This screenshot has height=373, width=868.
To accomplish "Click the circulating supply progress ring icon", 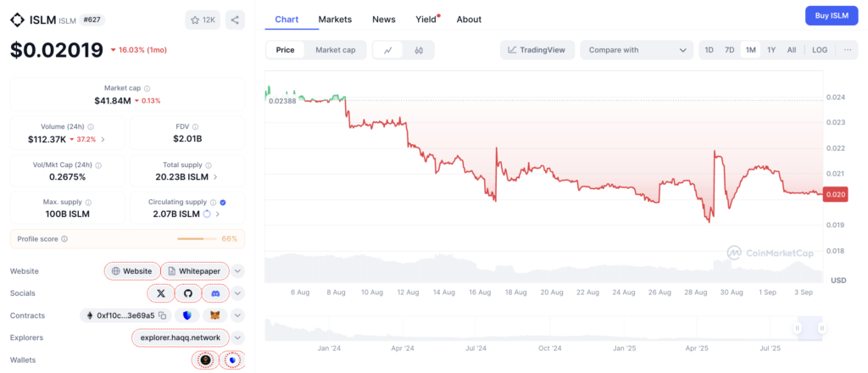I will point(207,214).
